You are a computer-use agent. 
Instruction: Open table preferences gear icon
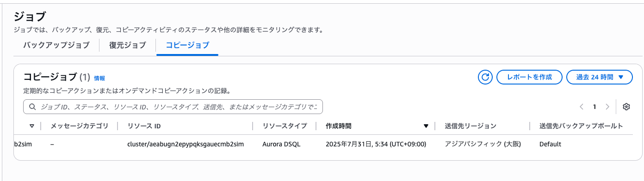tap(626, 107)
